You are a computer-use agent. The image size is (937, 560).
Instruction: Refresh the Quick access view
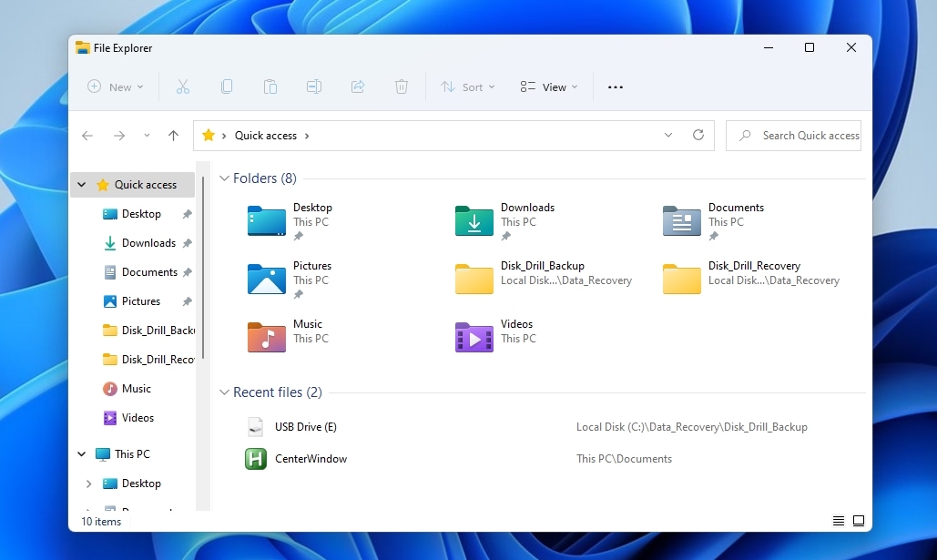tap(698, 135)
